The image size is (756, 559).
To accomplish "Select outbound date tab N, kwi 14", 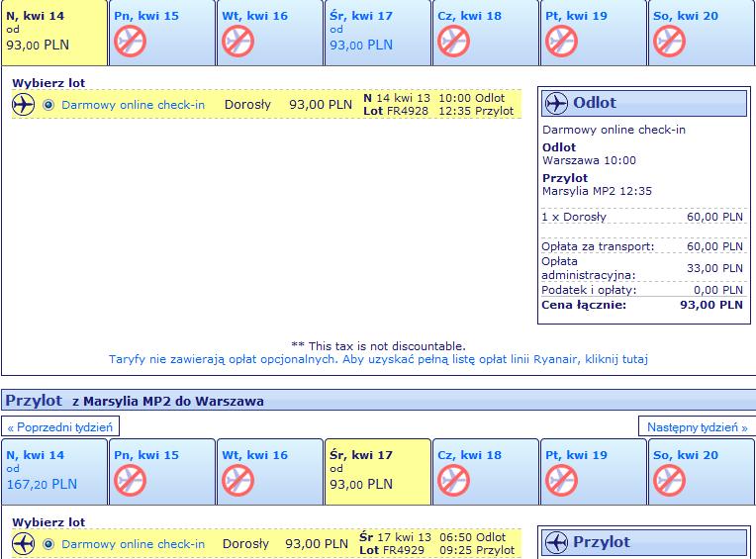I will pos(54,33).
